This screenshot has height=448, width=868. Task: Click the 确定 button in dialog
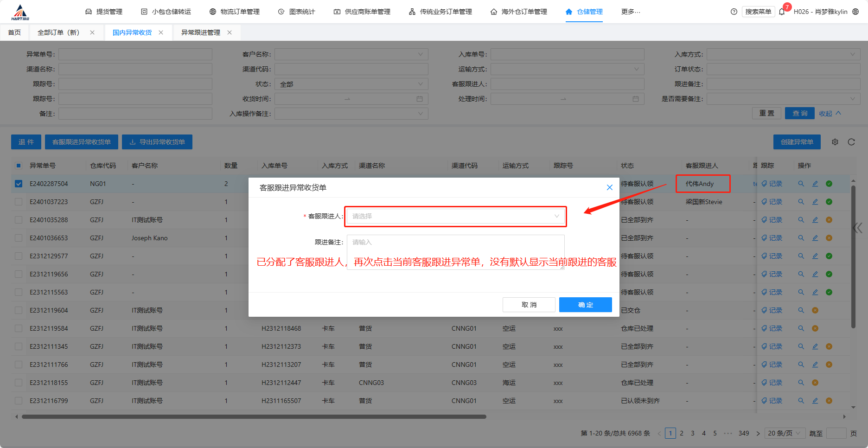[585, 305]
